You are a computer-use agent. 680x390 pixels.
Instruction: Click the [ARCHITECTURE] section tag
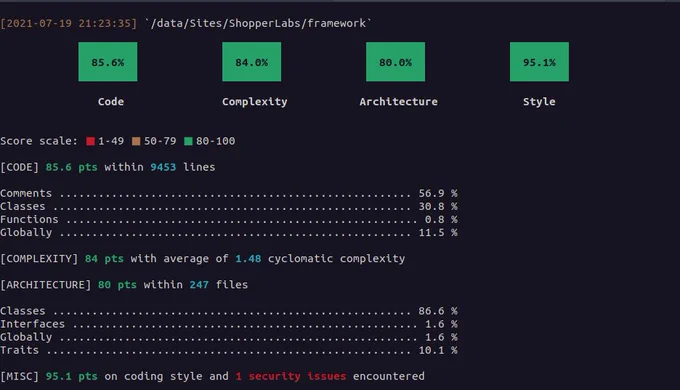coord(46,285)
